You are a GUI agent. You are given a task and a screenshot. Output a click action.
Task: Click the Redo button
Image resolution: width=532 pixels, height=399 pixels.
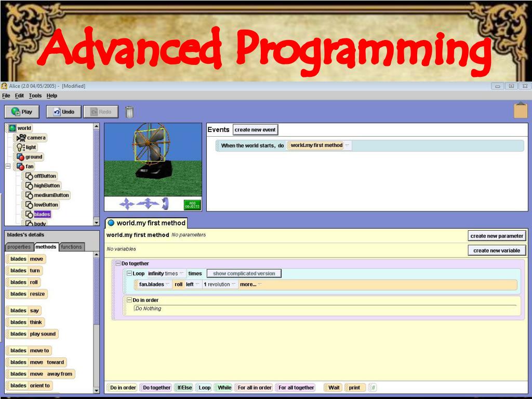pos(101,112)
